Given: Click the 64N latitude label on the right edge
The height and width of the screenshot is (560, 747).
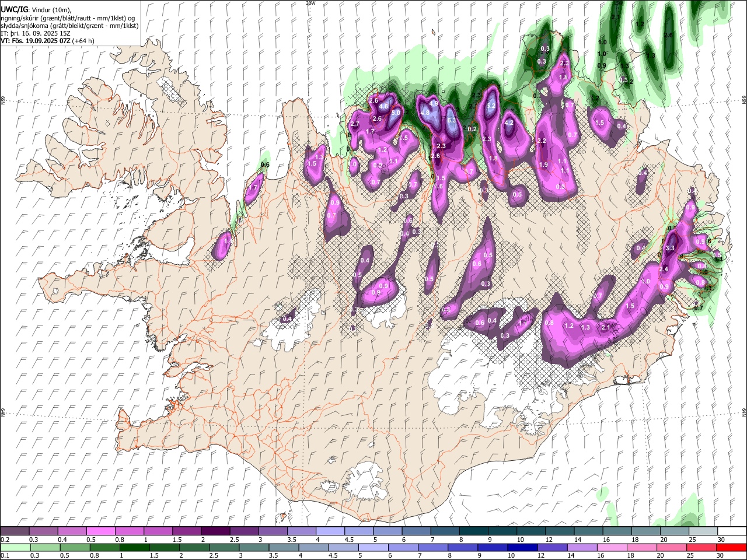Looking at the screenshot, I should point(744,412).
